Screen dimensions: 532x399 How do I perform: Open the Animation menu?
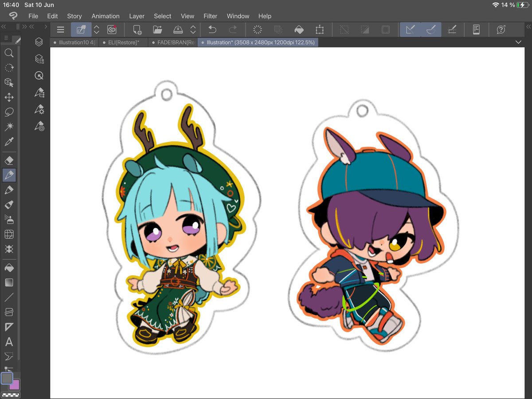pos(106,16)
